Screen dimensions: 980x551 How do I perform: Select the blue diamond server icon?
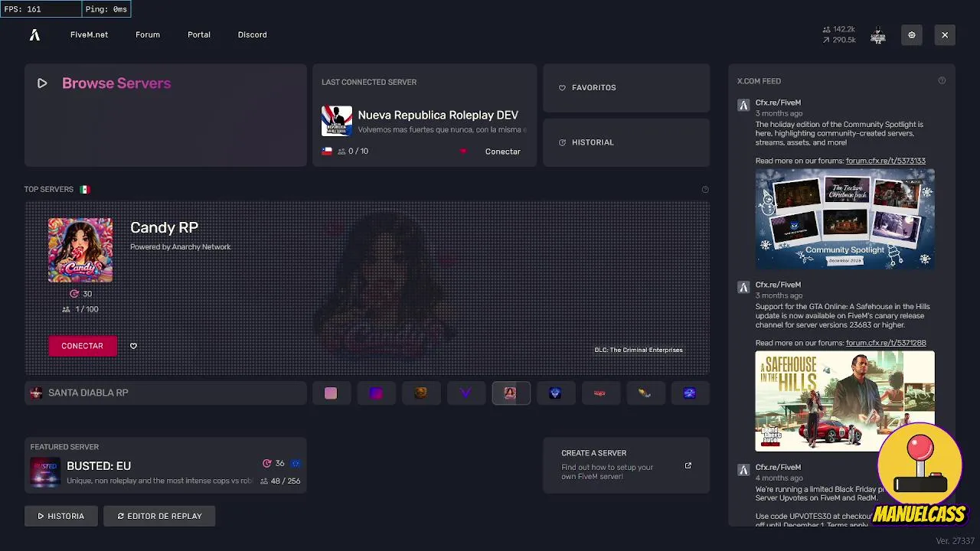pyautogui.click(x=556, y=393)
